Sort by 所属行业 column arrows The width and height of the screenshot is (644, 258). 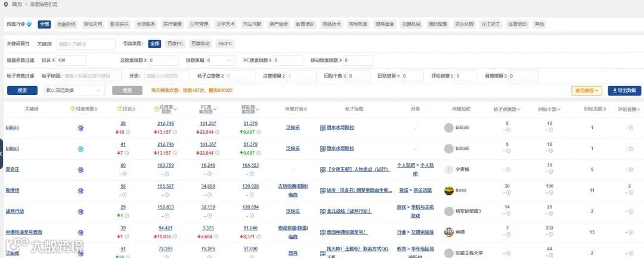(x=305, y=109)
